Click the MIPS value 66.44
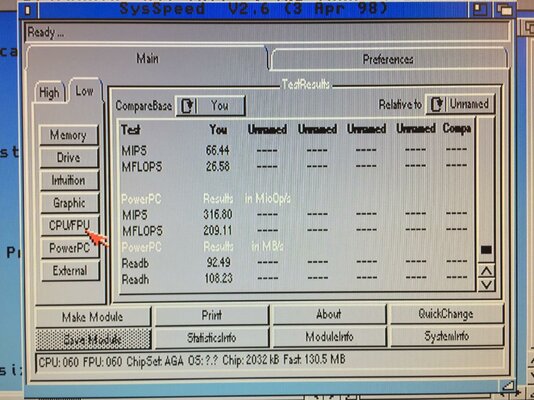 pyautogui.click(x=218, y=150)
